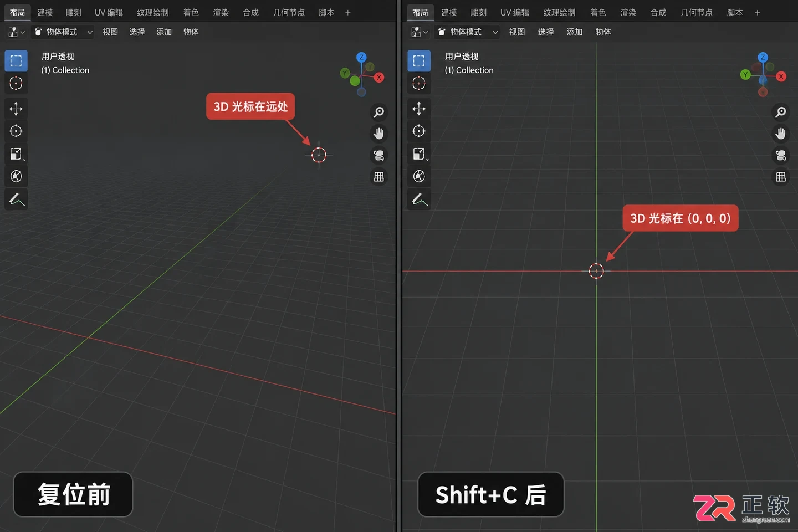Open 添加 menu in right viewport header

coord(575,32)
